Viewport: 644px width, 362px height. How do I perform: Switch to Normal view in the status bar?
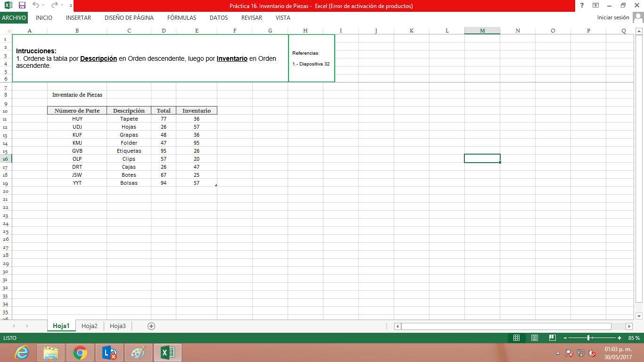(x=516, y=338)
